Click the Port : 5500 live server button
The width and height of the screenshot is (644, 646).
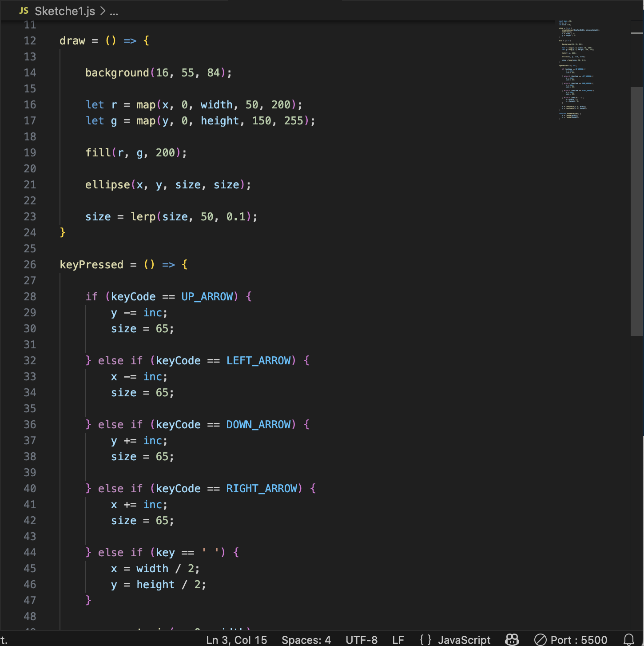tap(571, 640)
